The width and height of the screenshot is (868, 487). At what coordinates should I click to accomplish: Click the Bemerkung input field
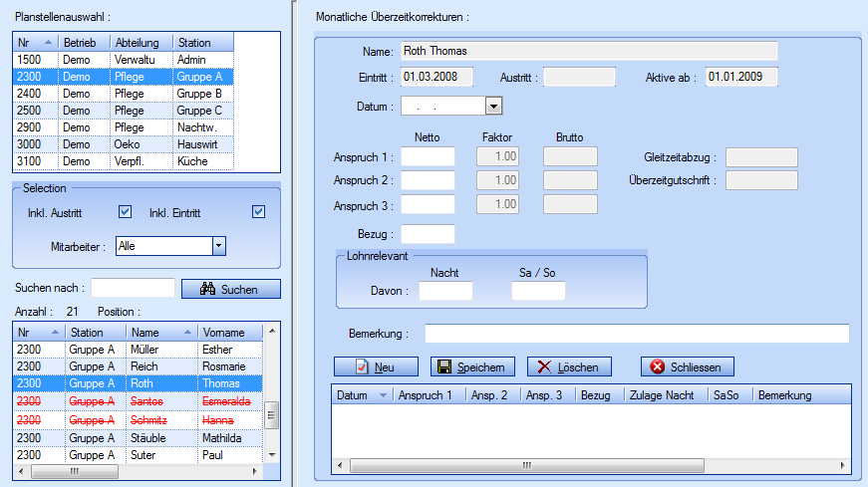click(x=637, y=333)
